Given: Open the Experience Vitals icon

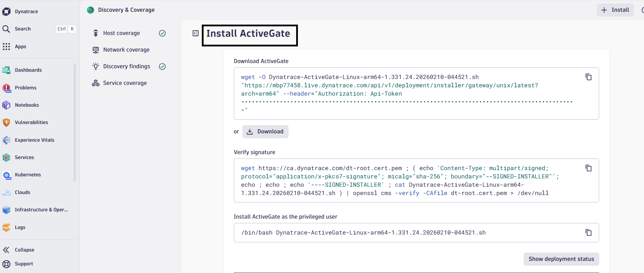Looking at the screenshot, I should click(x=6, y=140).
